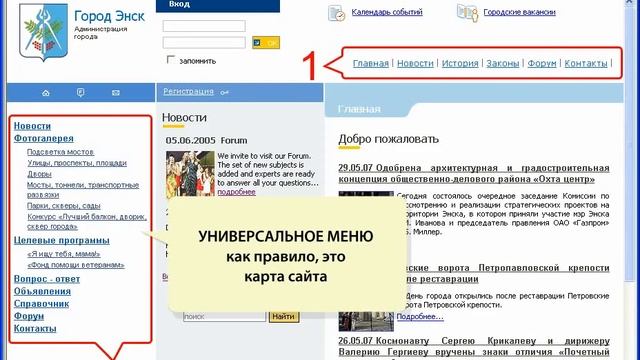
Task: Click the envelope mail icon
Action: click(x=116, y=93)
